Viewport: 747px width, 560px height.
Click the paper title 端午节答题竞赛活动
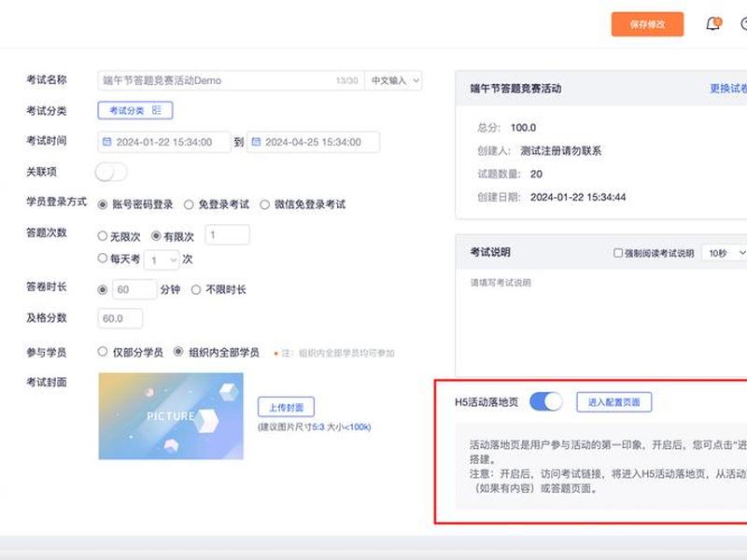pos(515,89)
